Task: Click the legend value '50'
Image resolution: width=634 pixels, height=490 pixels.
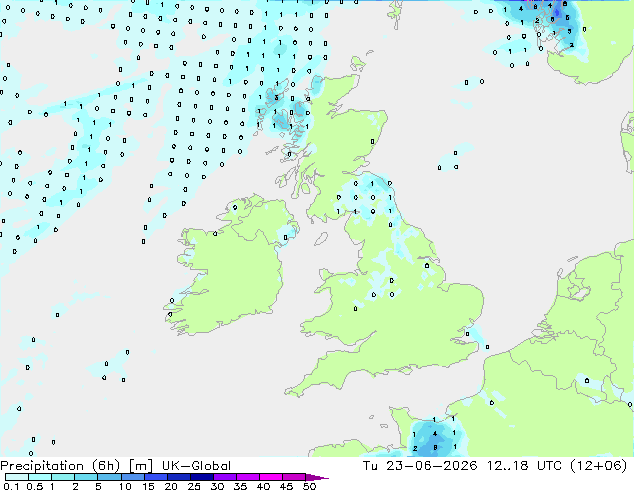Action: coord(309,486)
